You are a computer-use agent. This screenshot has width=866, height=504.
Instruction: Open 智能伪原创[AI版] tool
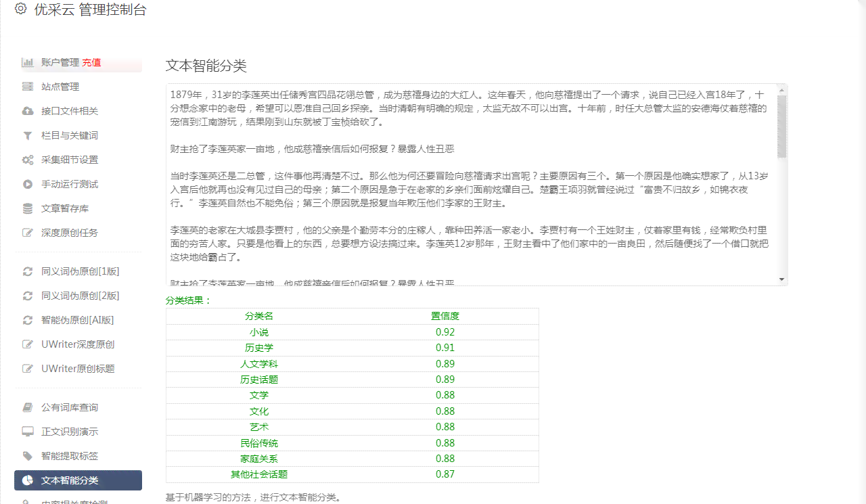(x=78, y=320)
